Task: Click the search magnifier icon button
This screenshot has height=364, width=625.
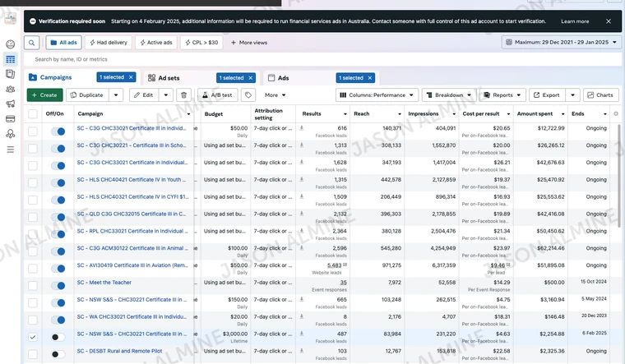Action: 31,43
